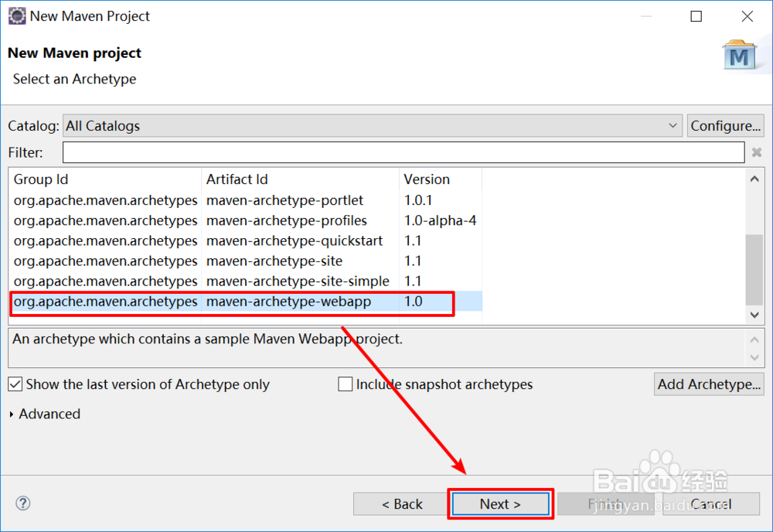Screen dimensions: 773x532
Task: Select maven-archetype-site row
Action: [246, 261]
